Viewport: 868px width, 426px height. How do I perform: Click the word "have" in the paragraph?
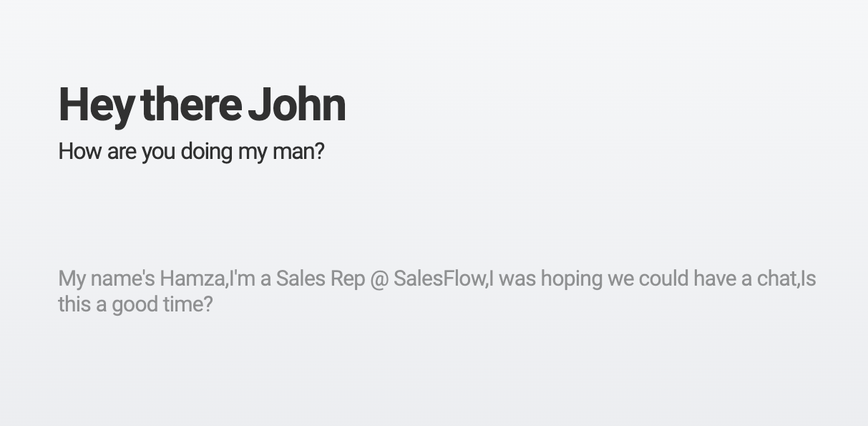tap(716, 278)
